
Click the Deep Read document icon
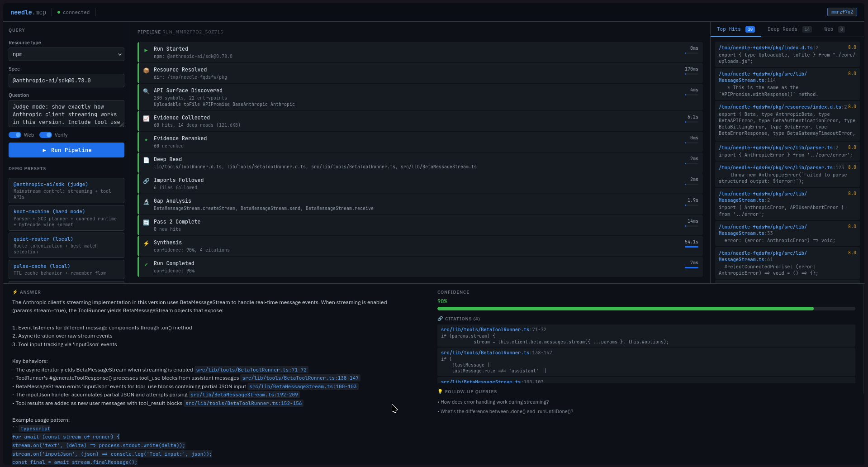click(x=146, y=160)
